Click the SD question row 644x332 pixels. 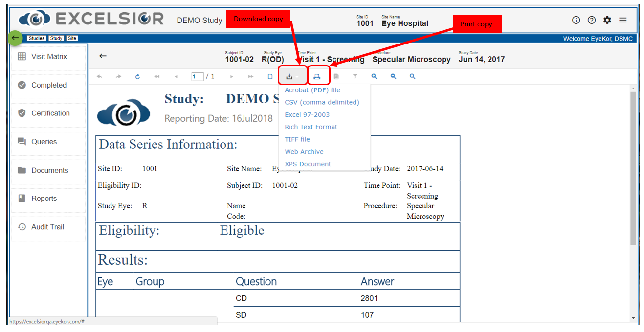pos(347,315)
